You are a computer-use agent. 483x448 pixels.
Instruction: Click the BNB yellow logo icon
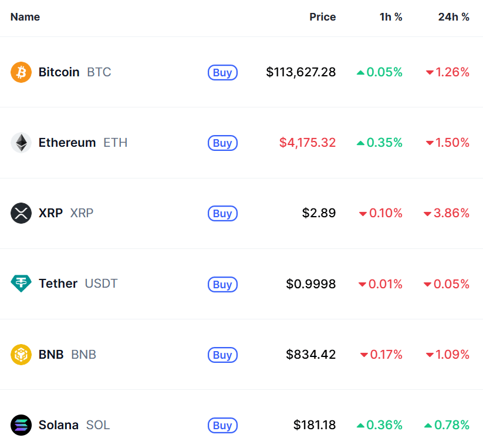[21, 354]
